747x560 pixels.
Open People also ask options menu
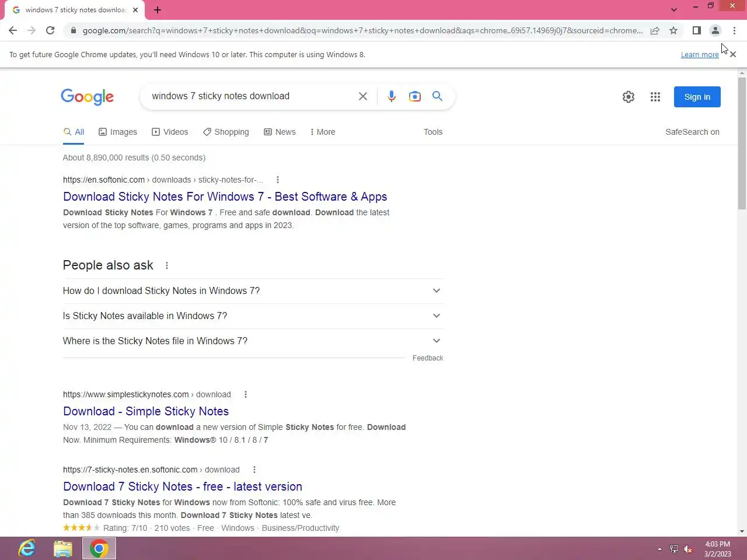click(x=167, y=265)
